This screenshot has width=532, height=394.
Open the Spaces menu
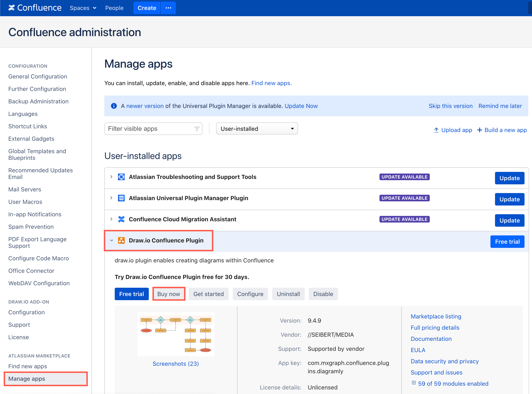pyautogui.click(x=83, y=8)
